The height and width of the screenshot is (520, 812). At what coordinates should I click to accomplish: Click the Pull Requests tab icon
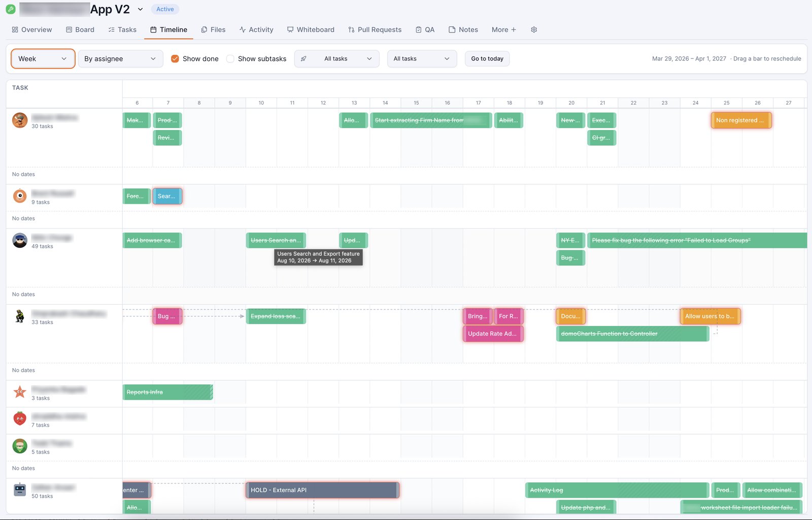[x=351, y=29]
